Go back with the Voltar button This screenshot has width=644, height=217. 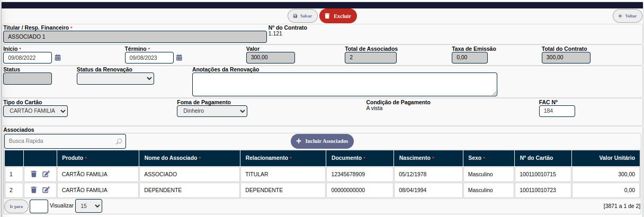pos(627,16)
